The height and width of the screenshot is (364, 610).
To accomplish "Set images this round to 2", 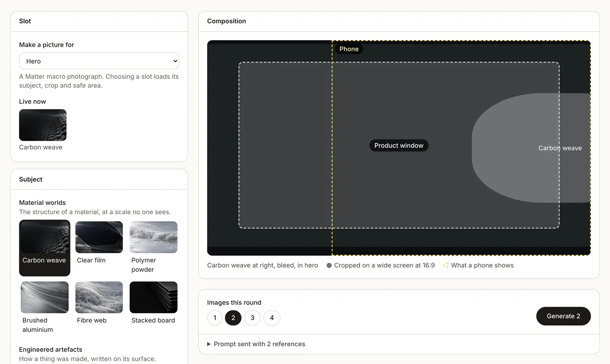I will tap(233, 318).
